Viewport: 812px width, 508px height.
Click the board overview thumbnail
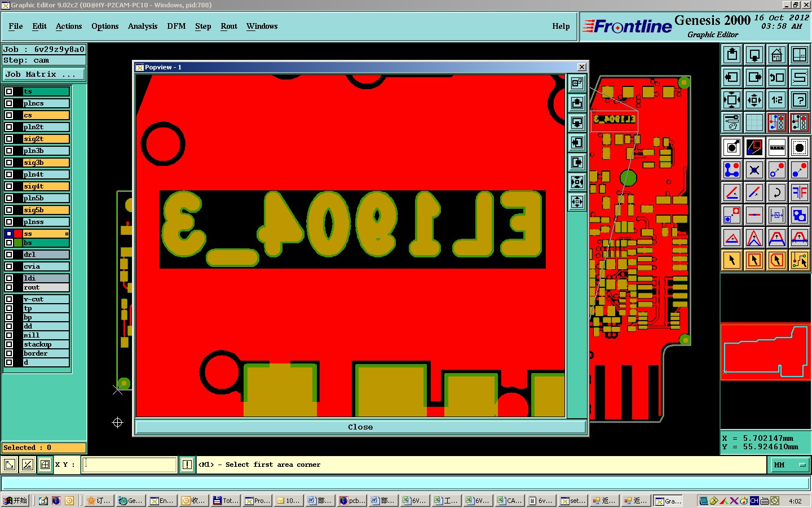(766, 352)
